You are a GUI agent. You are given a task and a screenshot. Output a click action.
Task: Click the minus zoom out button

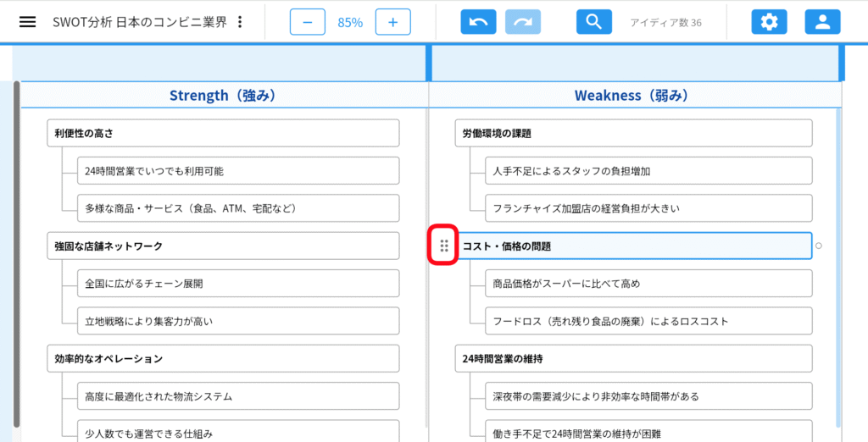click(307, 22)
